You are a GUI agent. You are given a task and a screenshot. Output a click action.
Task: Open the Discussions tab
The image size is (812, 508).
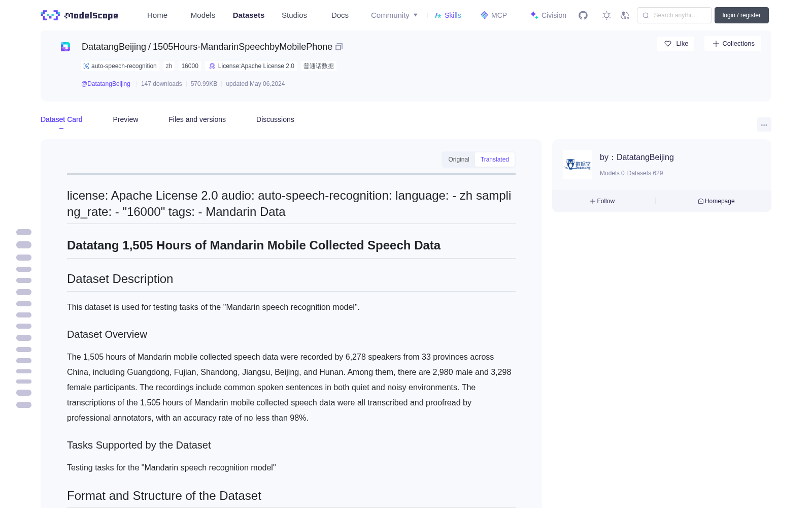click(275, 119)
